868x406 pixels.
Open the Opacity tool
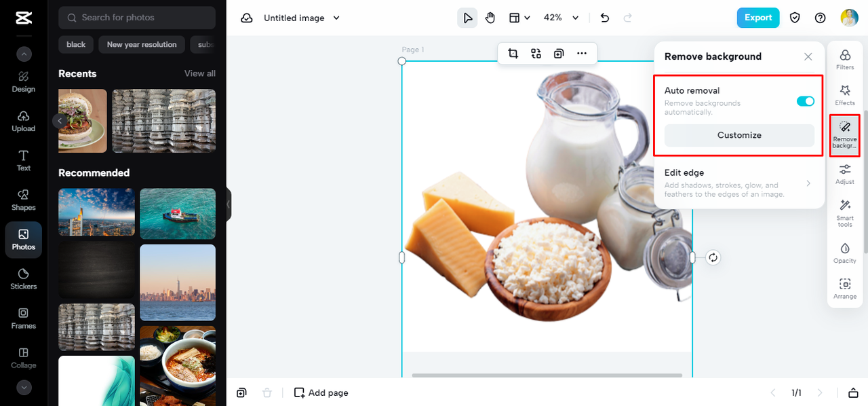[845, 253]
